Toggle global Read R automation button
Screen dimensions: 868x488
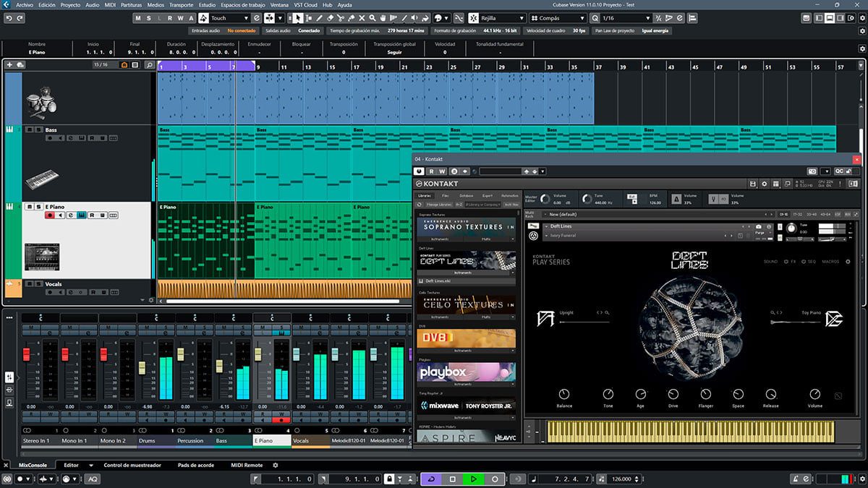(169, 18)
